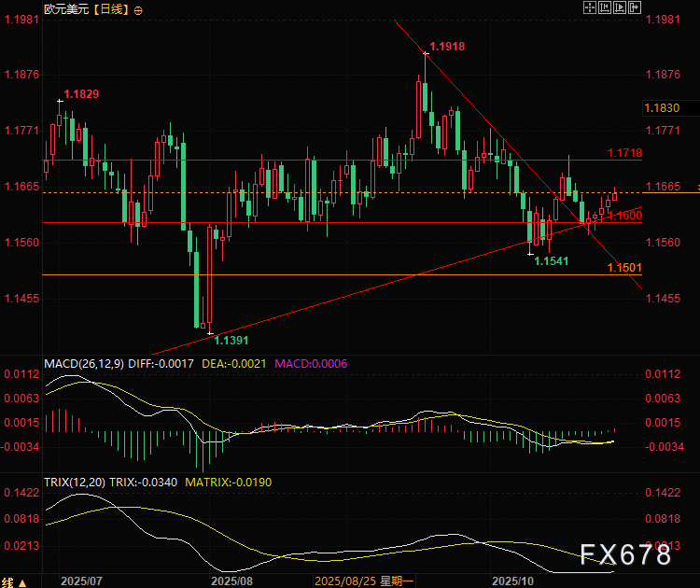Image resolution: width=700 pixels, height=588 pixels.
Task: Click the exit-right arrow chart icon
Action: click(636, 7)
